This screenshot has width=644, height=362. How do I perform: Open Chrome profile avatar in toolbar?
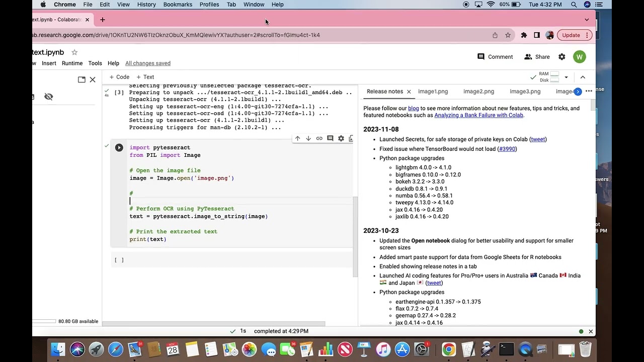(x=549, y=35)
